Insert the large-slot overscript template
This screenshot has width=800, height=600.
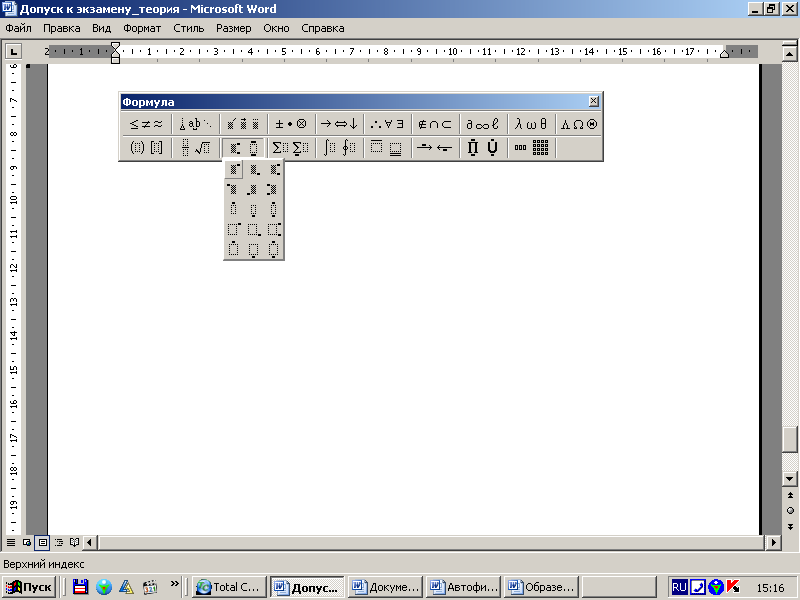click(234, 249)
